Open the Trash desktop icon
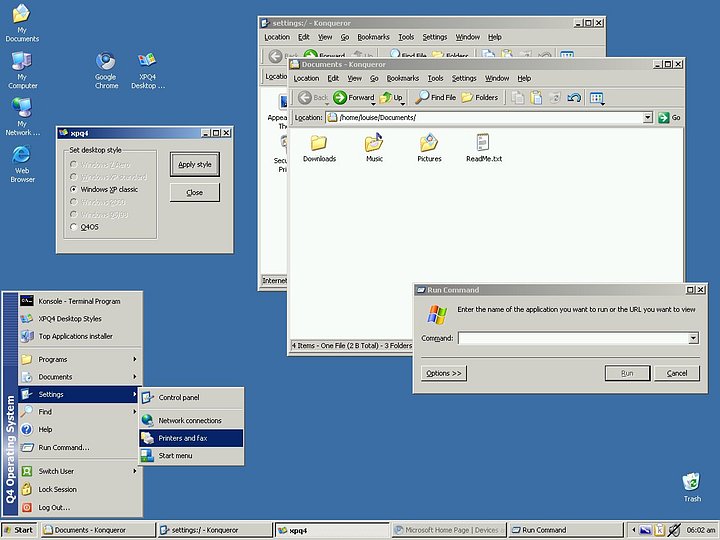 coord(691,482)
